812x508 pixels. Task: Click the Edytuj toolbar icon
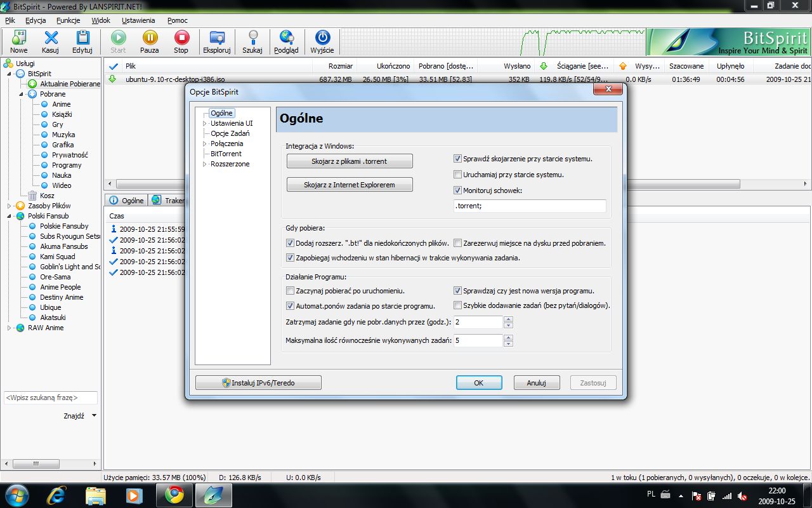(82, 42)
